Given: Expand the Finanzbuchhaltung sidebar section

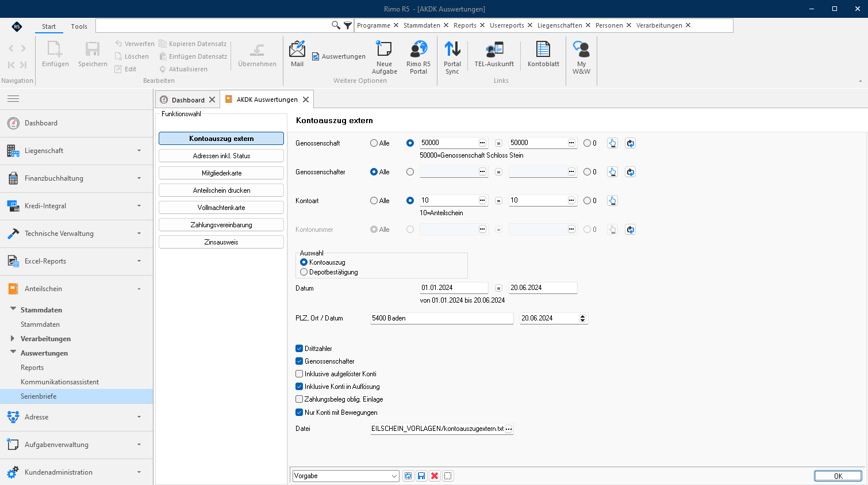Looking at the screenshot, I should [76, 178].
